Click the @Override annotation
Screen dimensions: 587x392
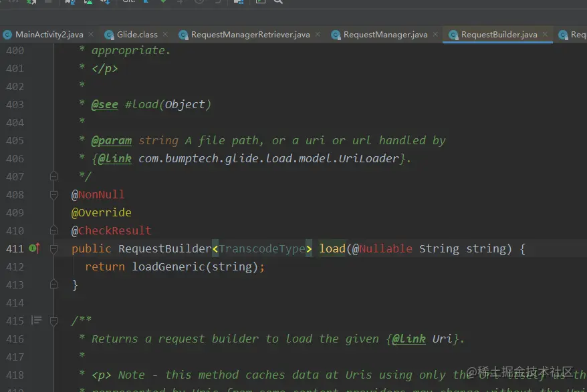pos(102,212)
